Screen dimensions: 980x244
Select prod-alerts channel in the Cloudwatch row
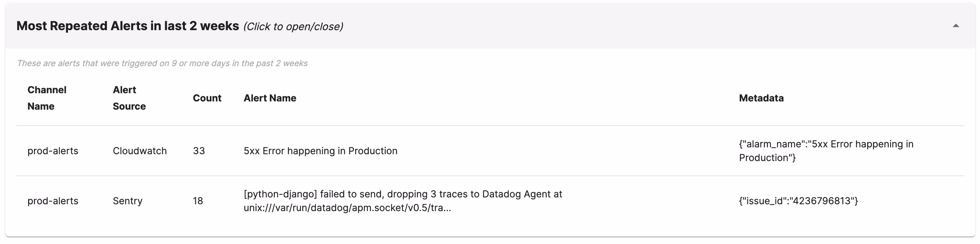(x=53, y=151)
